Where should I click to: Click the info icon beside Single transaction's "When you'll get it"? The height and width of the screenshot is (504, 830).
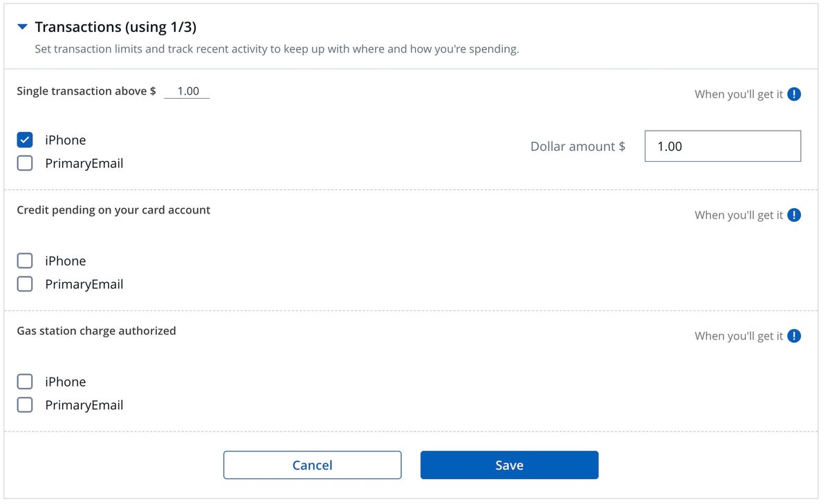793,94
